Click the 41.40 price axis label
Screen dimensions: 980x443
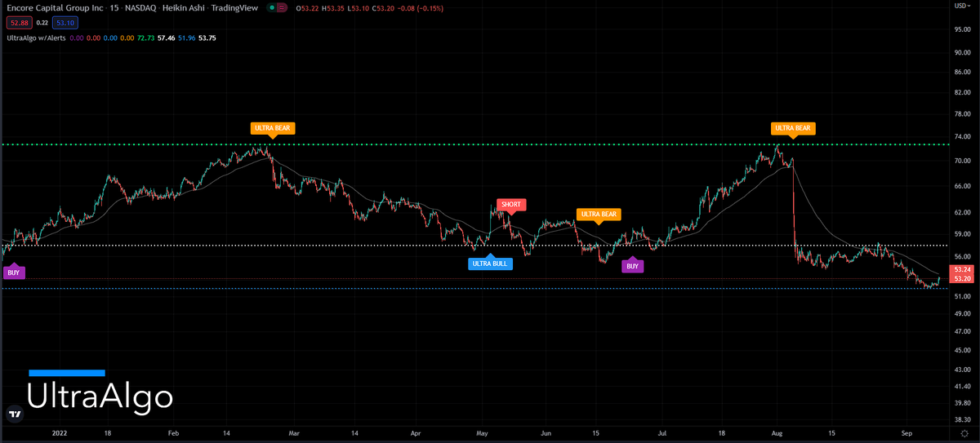click(x=961, y=386)
